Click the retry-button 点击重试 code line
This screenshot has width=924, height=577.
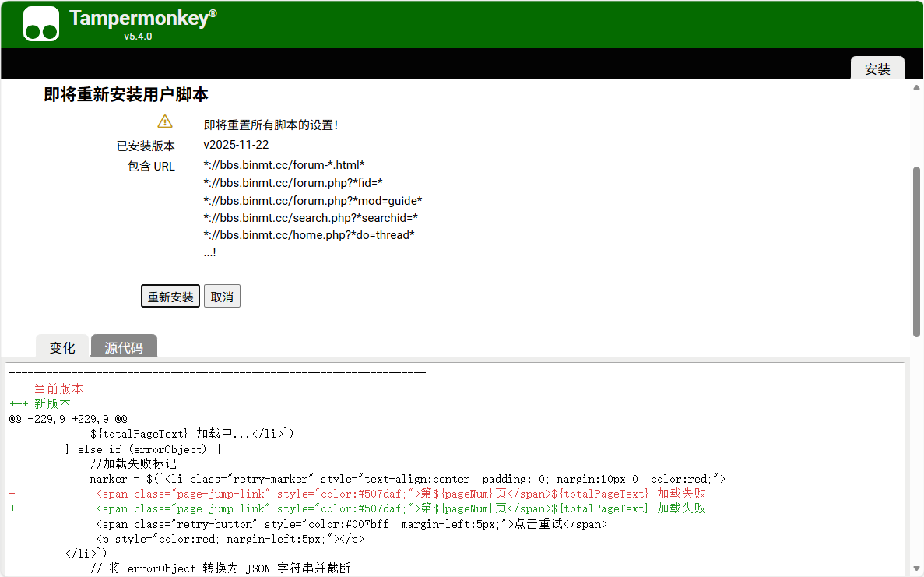352,524
